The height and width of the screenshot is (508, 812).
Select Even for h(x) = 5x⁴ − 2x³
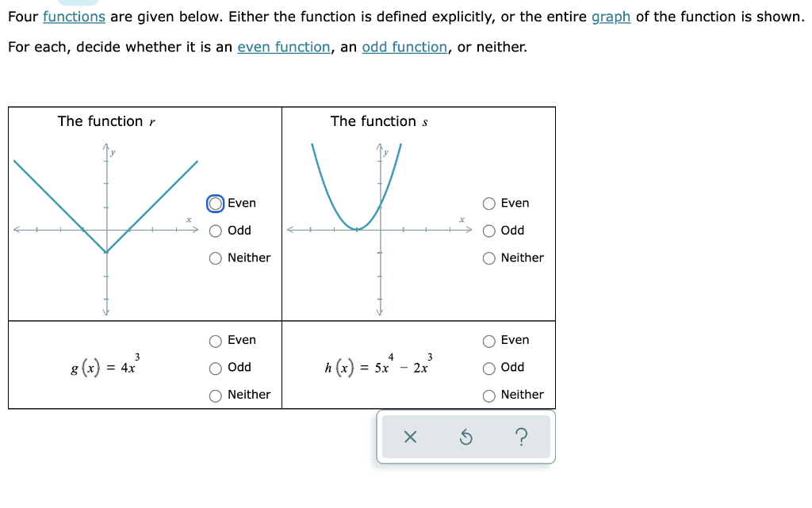click(488, 340)
